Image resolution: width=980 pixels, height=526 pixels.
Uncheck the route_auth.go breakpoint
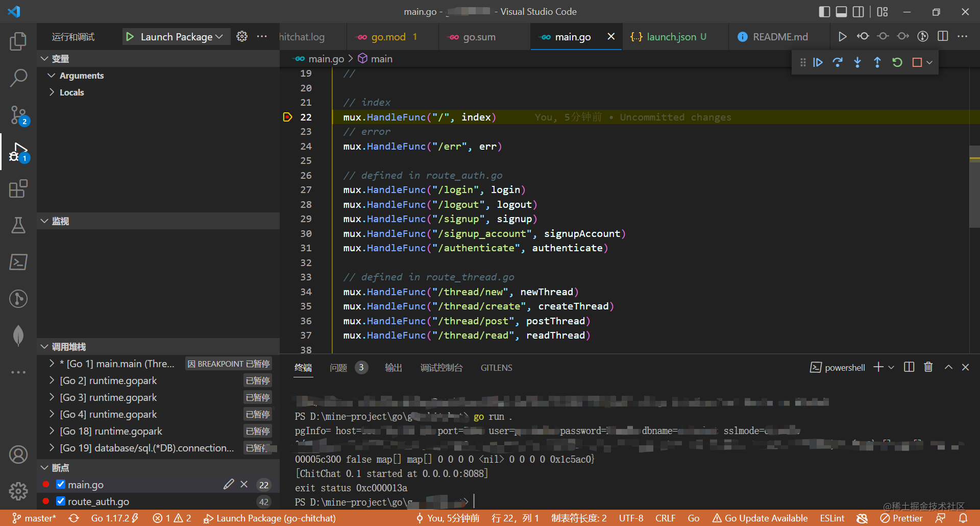pyautogui.click(x=61, y=501)
